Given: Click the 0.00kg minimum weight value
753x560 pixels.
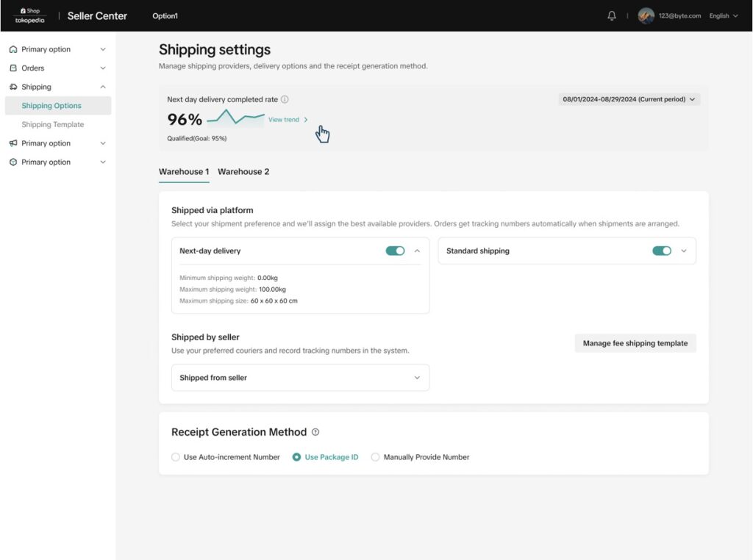Looking at the screenshot, I should [x=268, y=278].
